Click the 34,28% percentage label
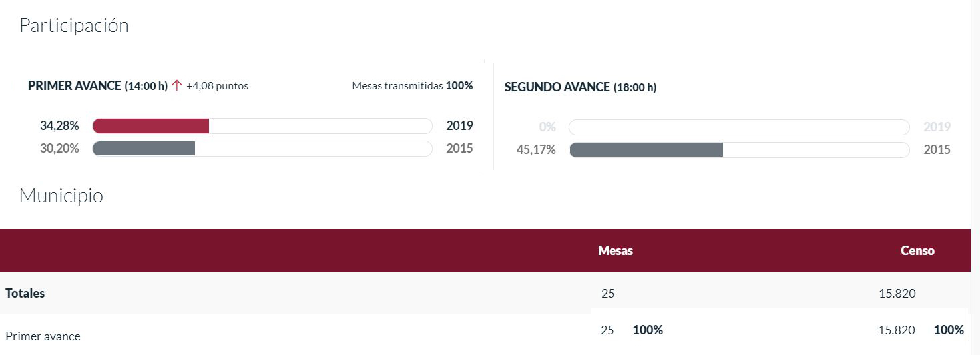Screen dimensions: 980x355 click(x=59, y=126)
